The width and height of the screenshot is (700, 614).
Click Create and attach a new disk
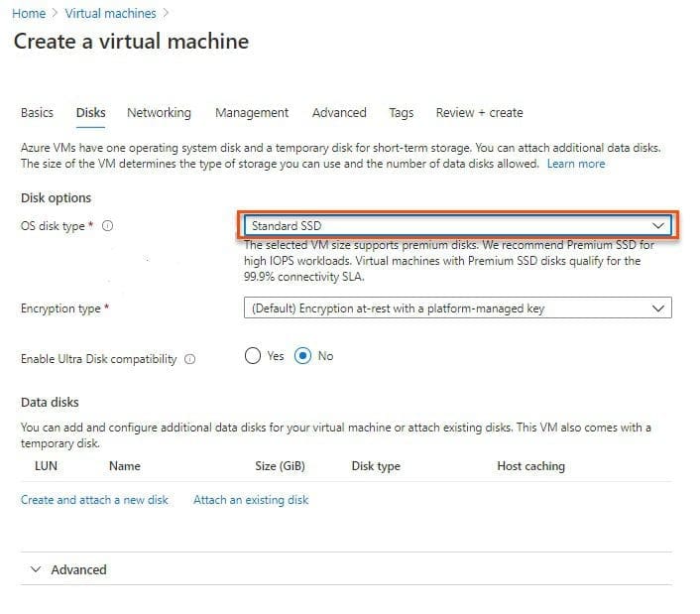tap(94, 500)
